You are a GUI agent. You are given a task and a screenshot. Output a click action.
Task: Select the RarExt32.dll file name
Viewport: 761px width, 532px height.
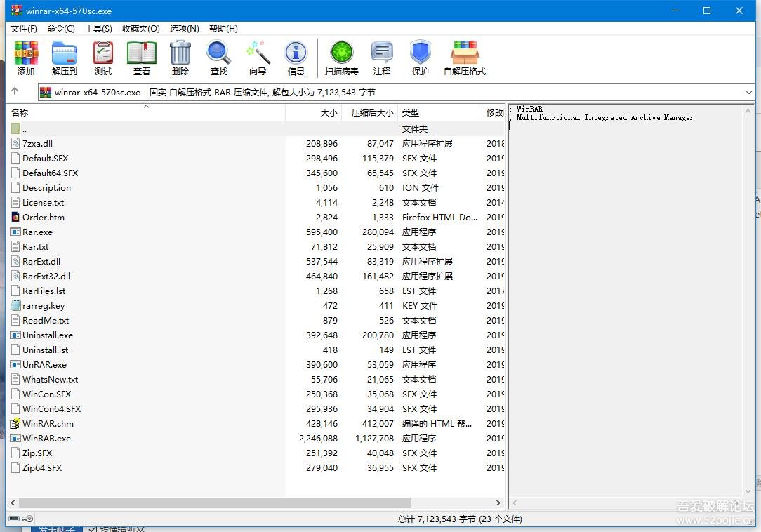[46, 277]
